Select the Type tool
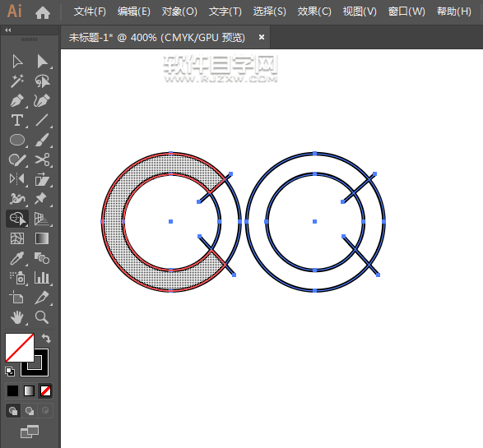 pos(17,120)
